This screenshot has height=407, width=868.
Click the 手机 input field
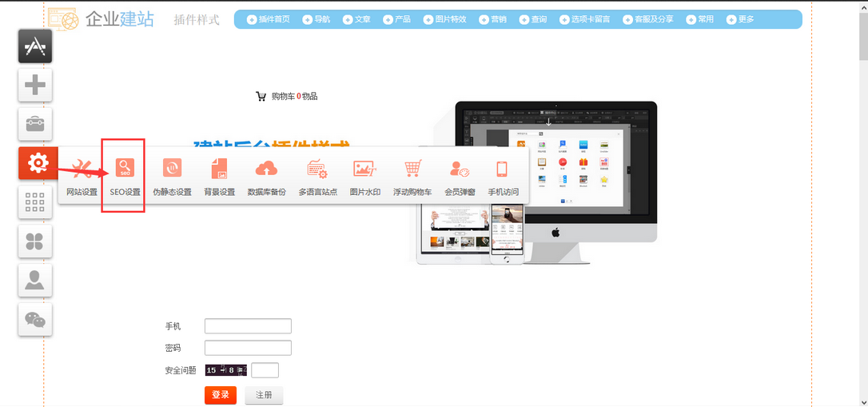(248, 326)
